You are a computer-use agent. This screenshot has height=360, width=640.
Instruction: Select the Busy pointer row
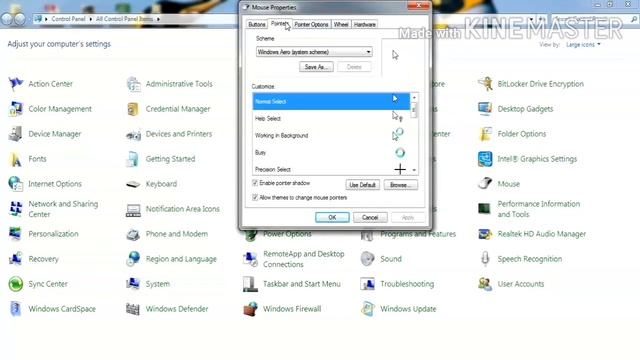[331, 153]
